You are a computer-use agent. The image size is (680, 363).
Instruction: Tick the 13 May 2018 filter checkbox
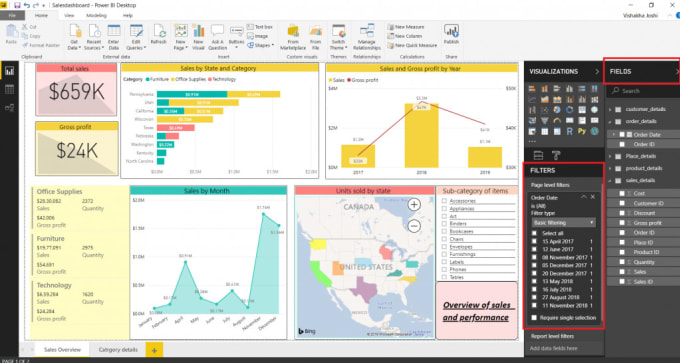[x=534, y=281]
